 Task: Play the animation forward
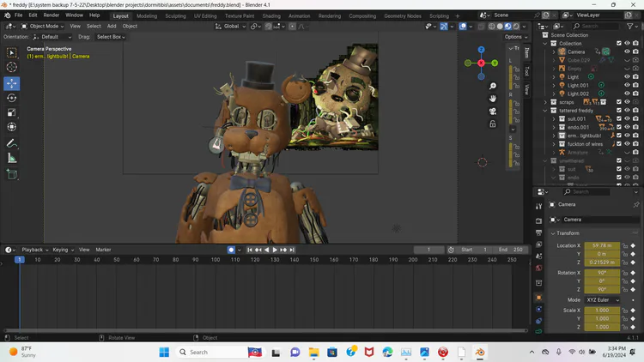275,250
